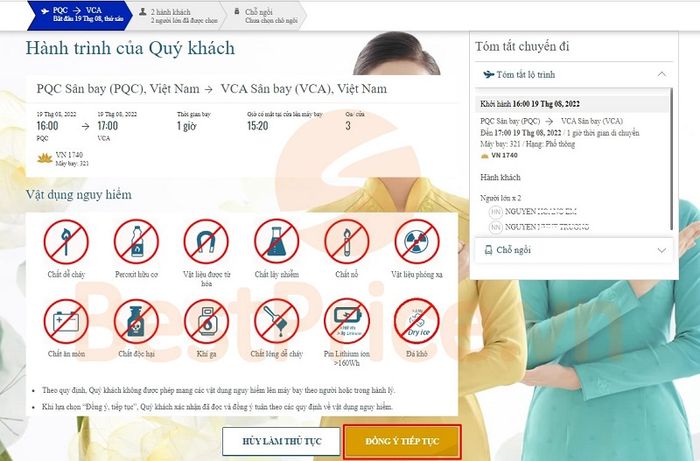Click the radioactive material icon

click(x=417, y=241)
